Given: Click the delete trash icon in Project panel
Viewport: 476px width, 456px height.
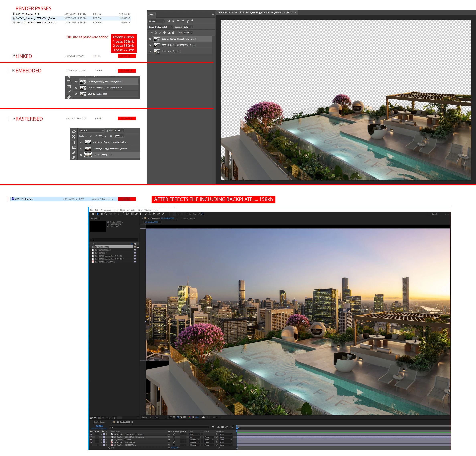Looking at the screenshot, I should click(x=114, y=418).
